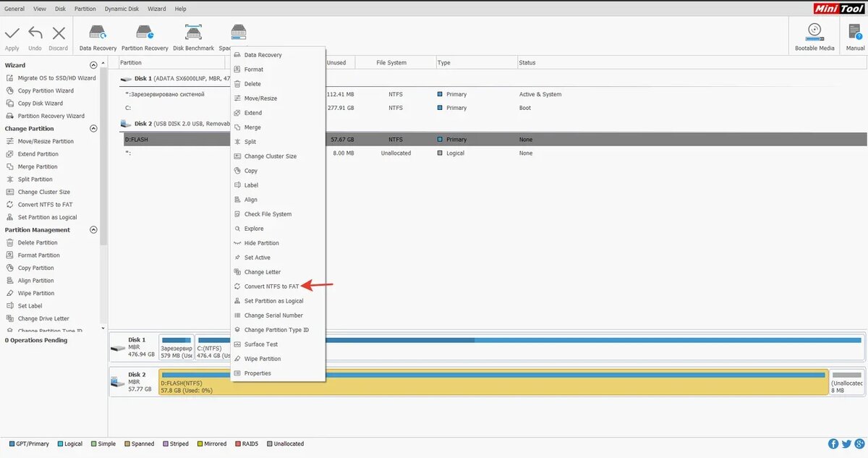868x458 pixels.
Task: Choose Split Partition in sidebar
Action: (x=29, y=179)
